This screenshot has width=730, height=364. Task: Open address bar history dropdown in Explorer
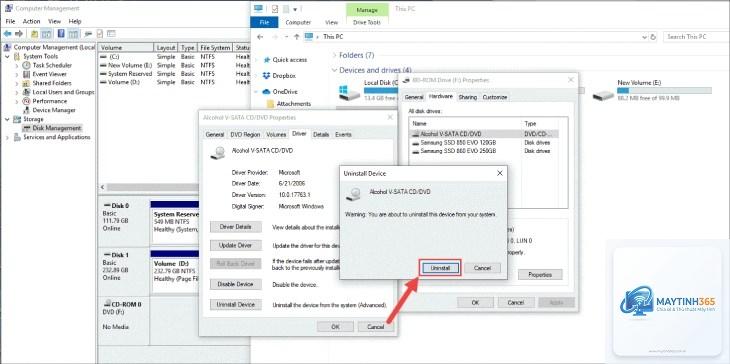pos(644,37)
